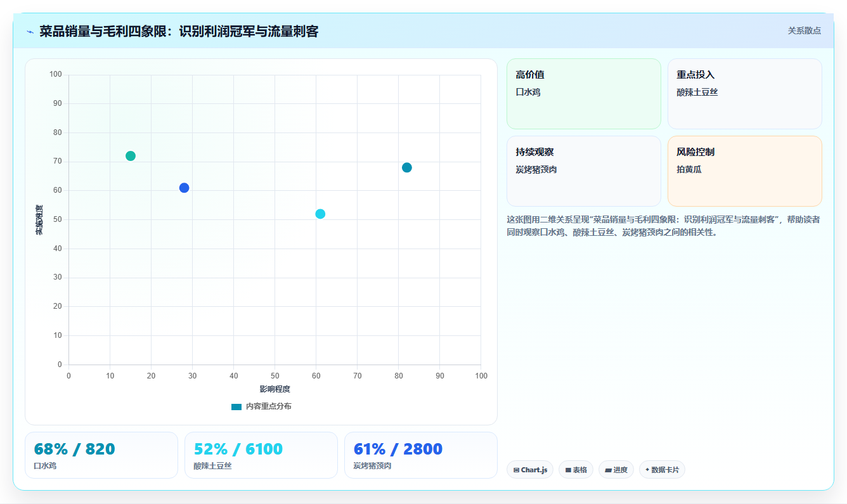847x504 pixels.
Task: Click 炭烤猪颈肉 text in 持续观察 card
Action: [536, 169]
